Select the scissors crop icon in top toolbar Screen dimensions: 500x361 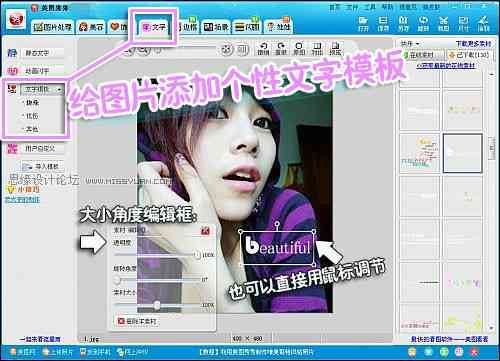443,24
